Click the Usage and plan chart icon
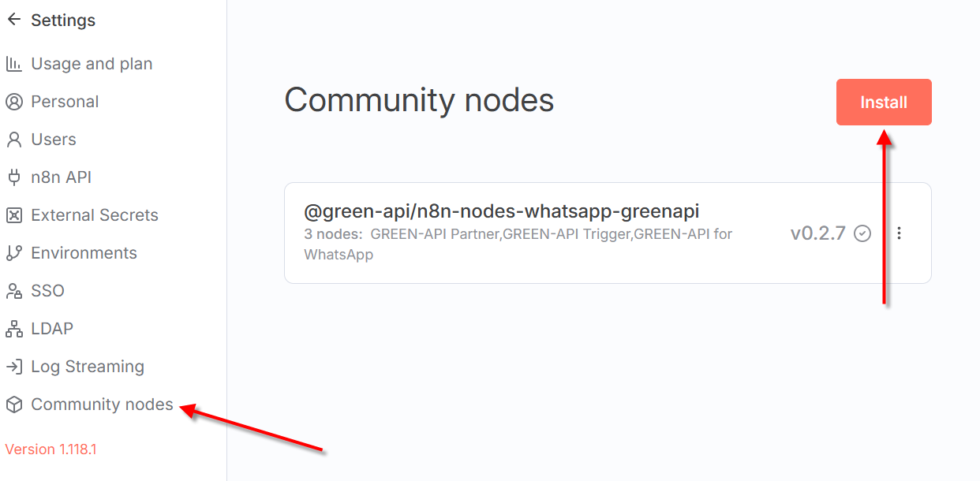 (x=13, y=64)
